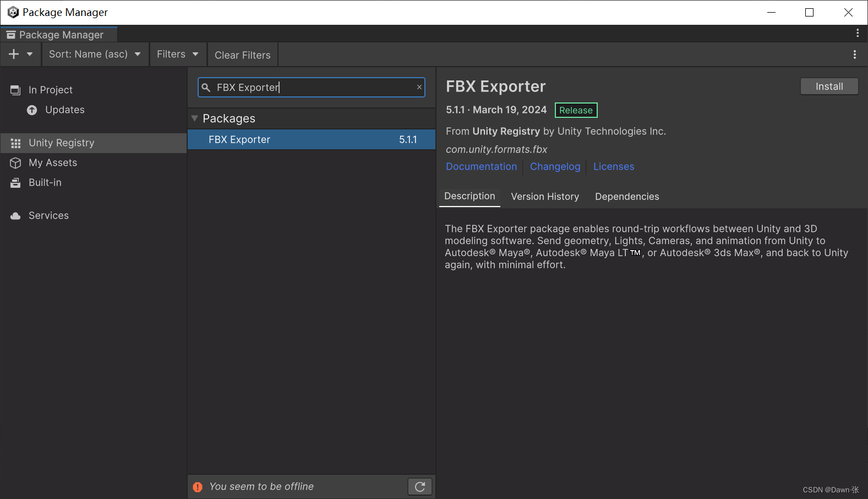Open the add package dropdown arrow
Image resolution: width=868 pixels, height=499 pixels.
click(x=30, y=54)
